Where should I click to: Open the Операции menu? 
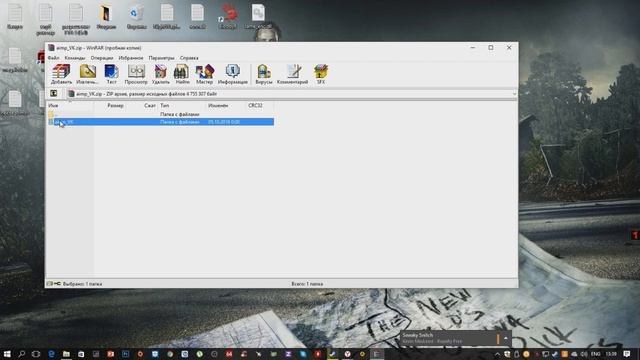point(102,58)
